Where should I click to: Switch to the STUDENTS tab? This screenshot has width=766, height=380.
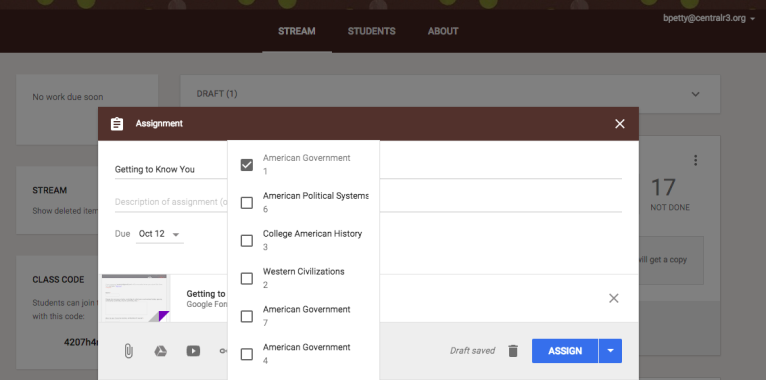tap(372, 31)
